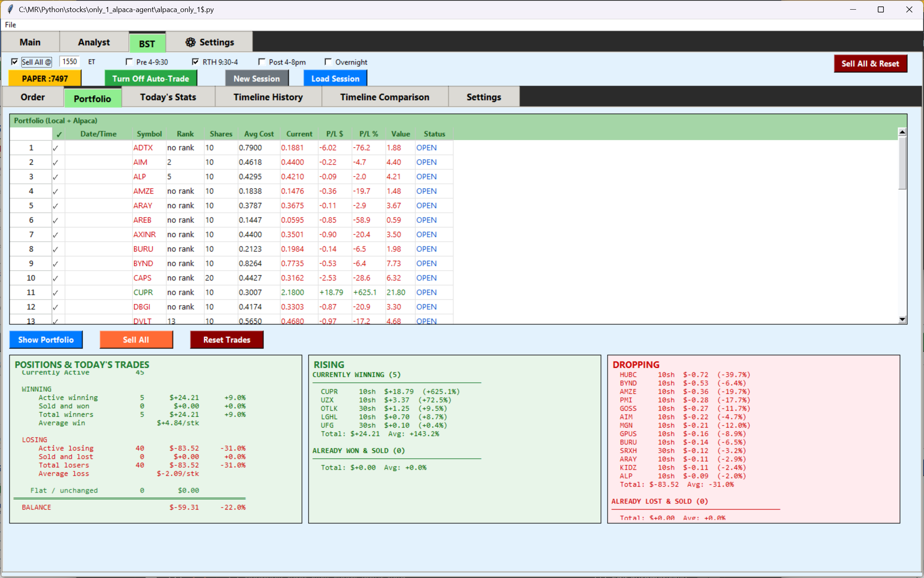Screen dimensions: 924x578
Task: Open the top Settings tab with gear
Action: 209,42
